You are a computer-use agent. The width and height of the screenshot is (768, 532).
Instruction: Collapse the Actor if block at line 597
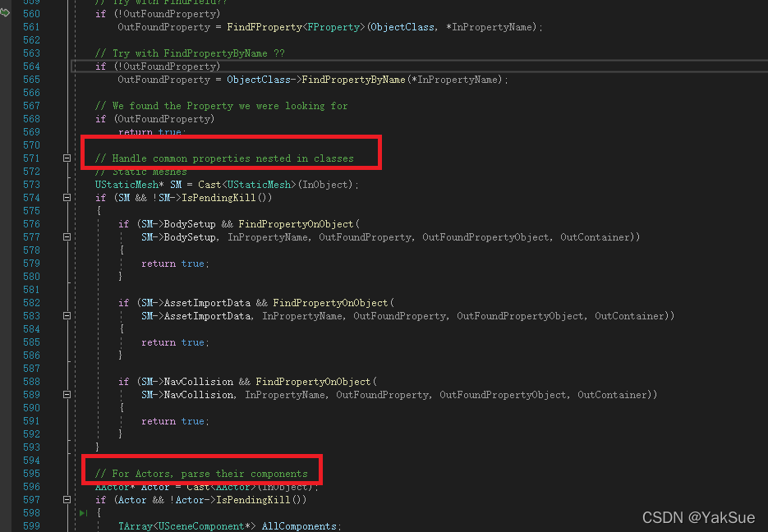pos(67,500)
